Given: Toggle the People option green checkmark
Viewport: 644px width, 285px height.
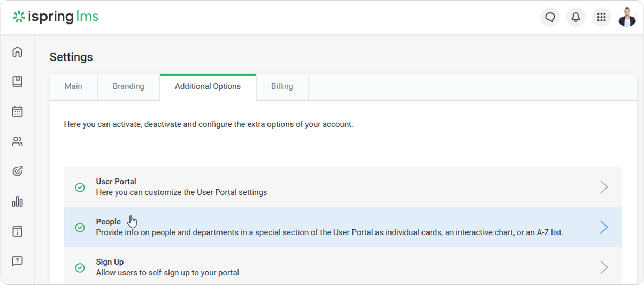Looking at the screenshot, I should click(80, 228).
